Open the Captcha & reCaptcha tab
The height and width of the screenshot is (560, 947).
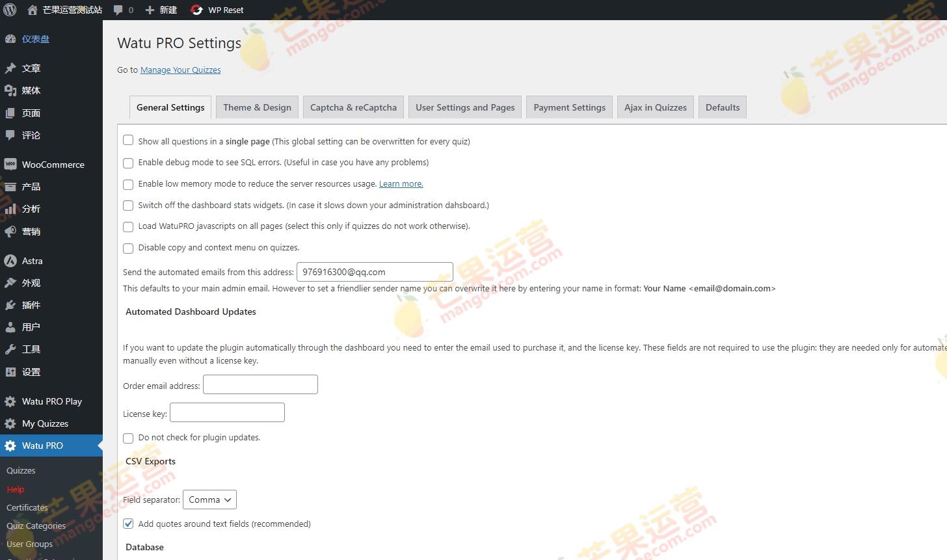pyautogui.click(x=353, y=107)
